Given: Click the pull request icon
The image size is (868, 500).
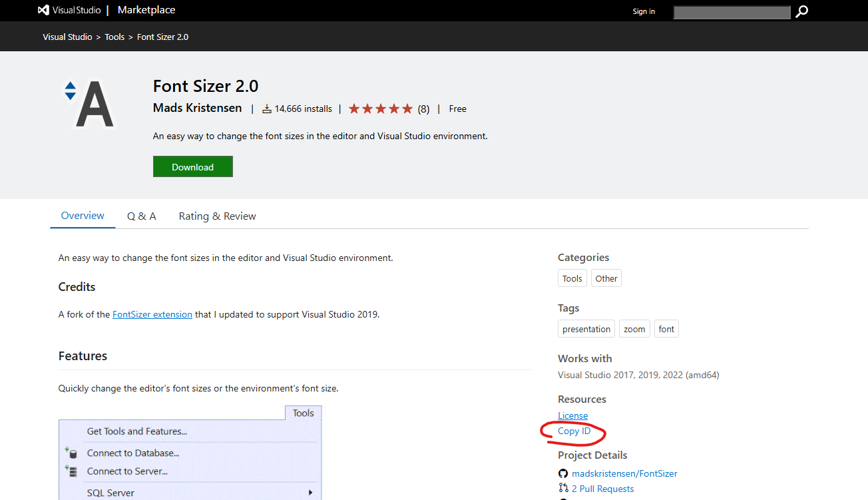Looking at the screenshot, I should pos(563,488).
